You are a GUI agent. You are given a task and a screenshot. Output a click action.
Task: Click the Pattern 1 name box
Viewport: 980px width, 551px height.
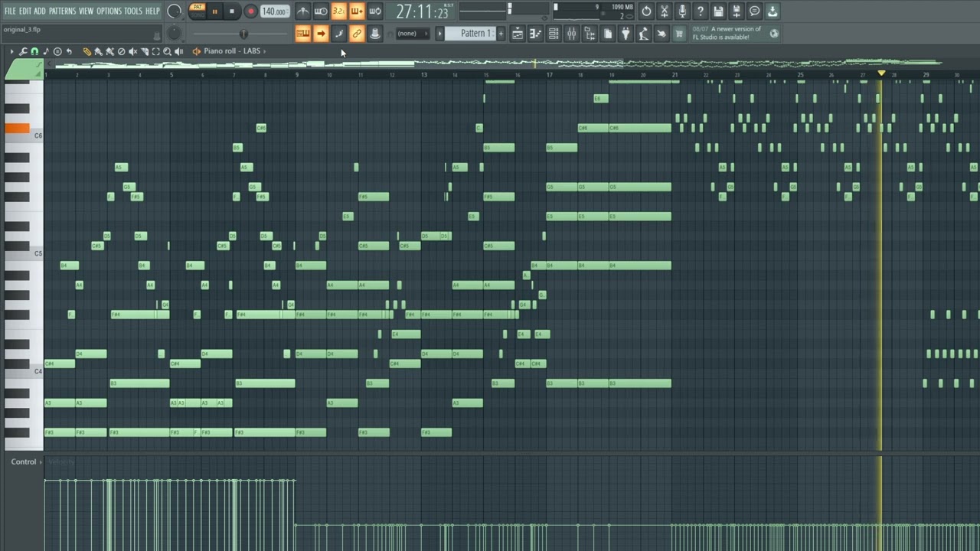click(472, 34)
